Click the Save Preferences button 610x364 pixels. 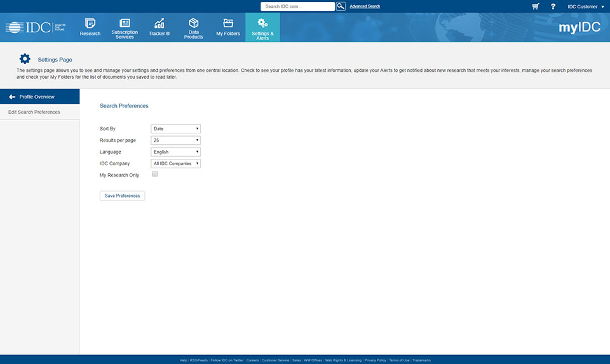click(x=122, y=196)
